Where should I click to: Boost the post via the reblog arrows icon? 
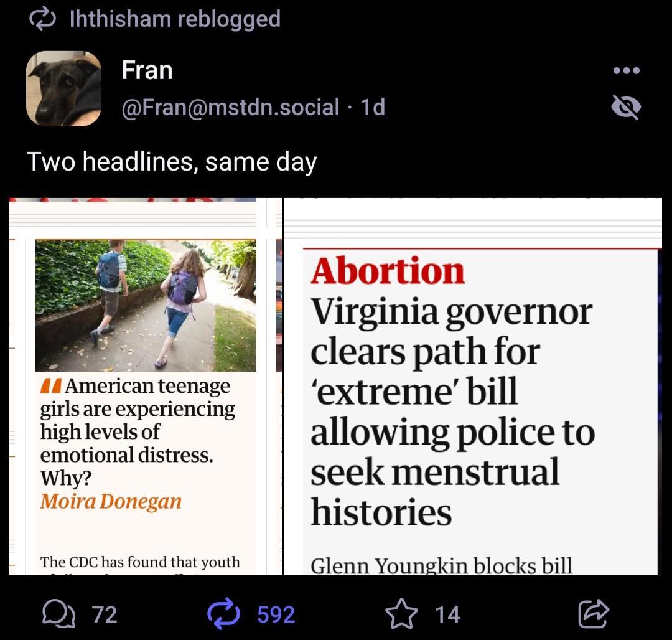[224, 613]
